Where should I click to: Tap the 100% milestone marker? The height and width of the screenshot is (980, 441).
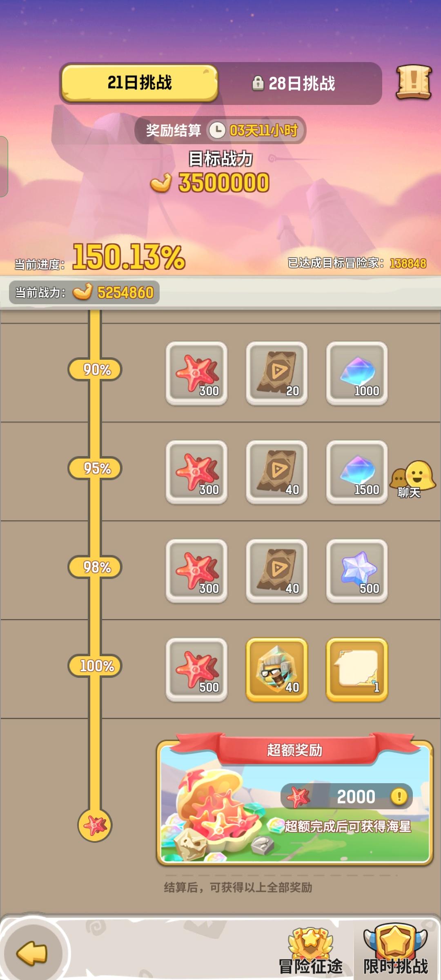point(95,666)
